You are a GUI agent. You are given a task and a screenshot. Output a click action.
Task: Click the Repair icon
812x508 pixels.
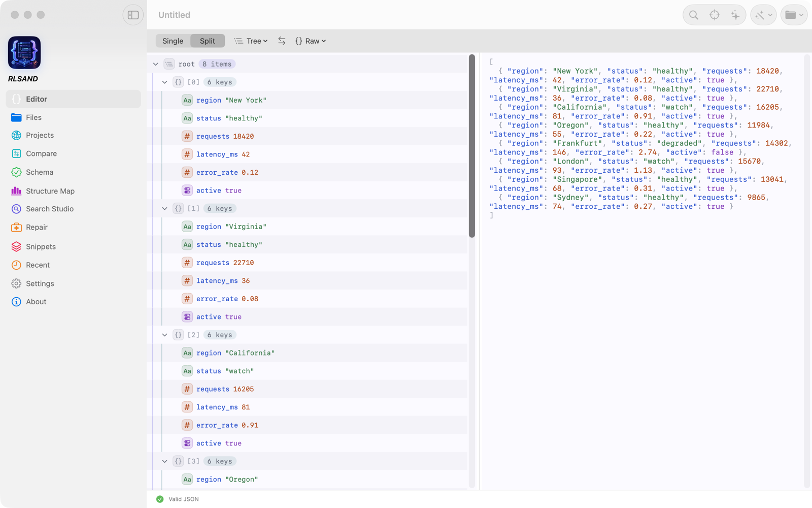tap(16, 227)
